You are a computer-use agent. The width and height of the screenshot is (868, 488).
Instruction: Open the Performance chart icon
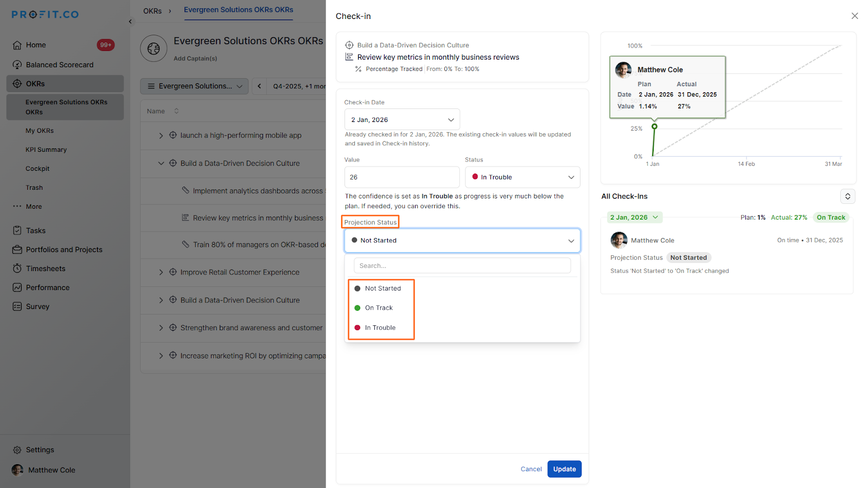[x=17, y=287]
